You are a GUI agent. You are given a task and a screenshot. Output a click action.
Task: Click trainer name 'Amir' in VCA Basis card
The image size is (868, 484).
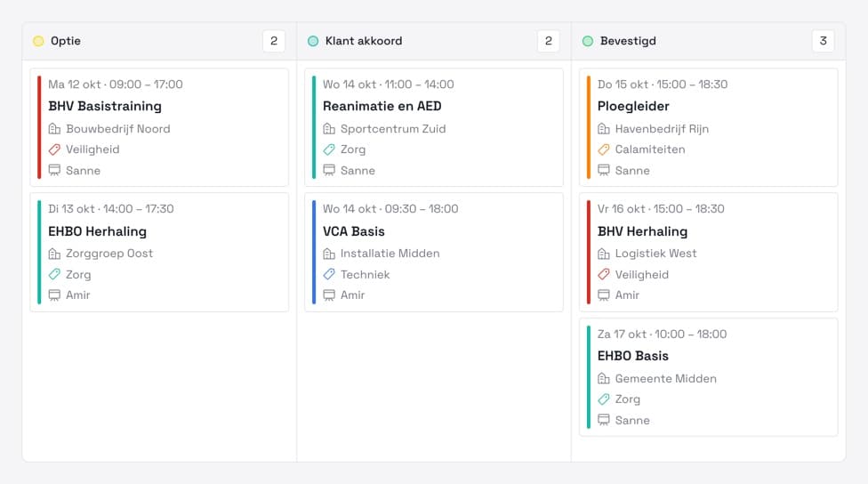click(x=352, y=295)
